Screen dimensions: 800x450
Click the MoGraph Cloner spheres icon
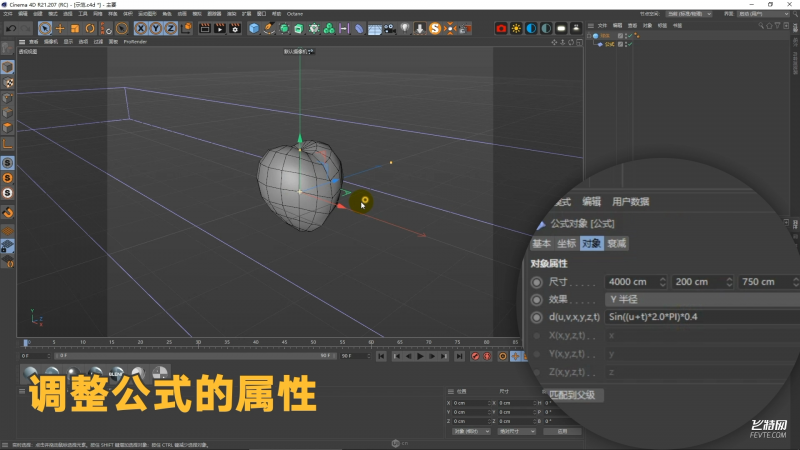[x=329, y=29]
